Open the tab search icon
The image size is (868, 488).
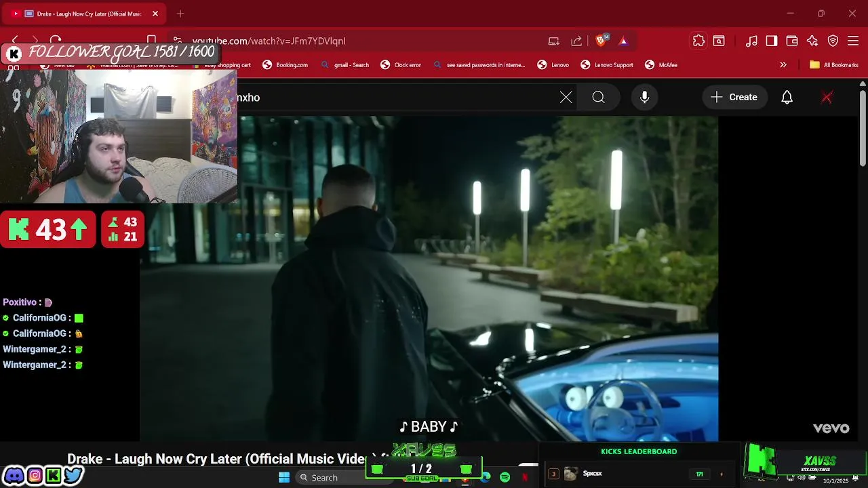point(719,41)
